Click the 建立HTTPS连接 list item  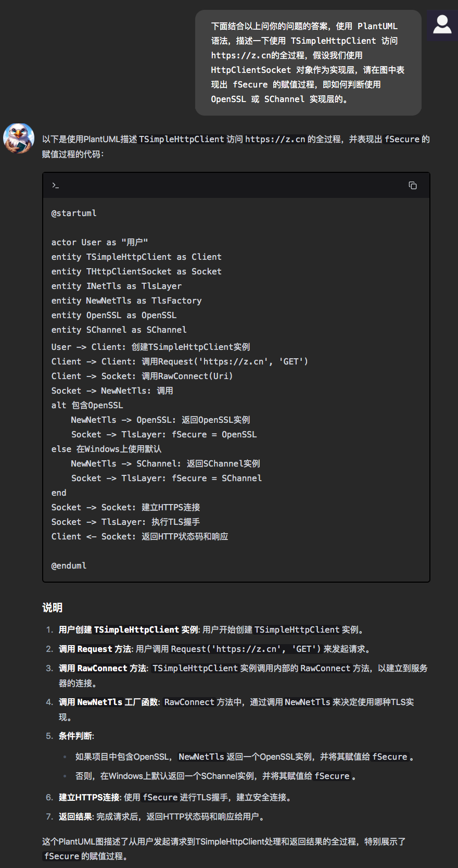pos(88,797)
